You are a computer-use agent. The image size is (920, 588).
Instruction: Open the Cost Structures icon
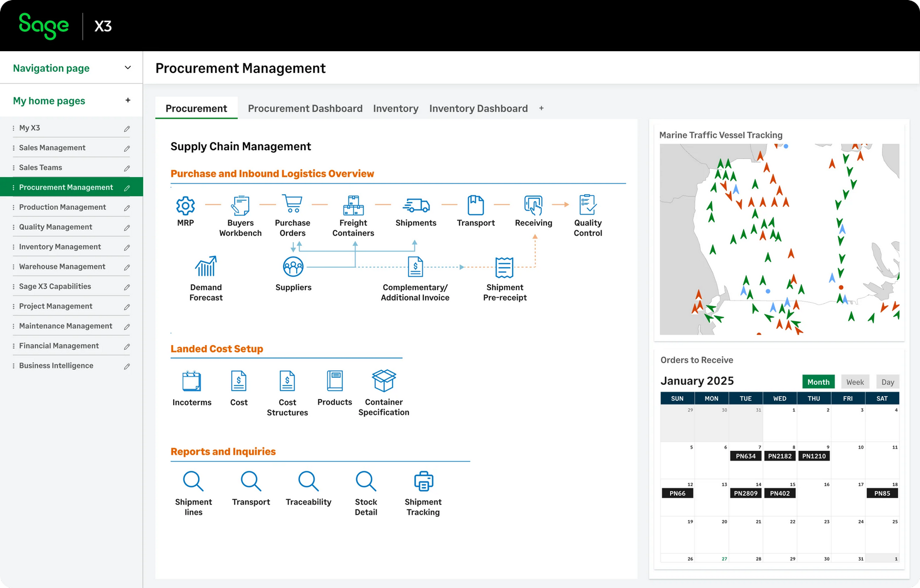pyautogui.click(x=287, y=381)
